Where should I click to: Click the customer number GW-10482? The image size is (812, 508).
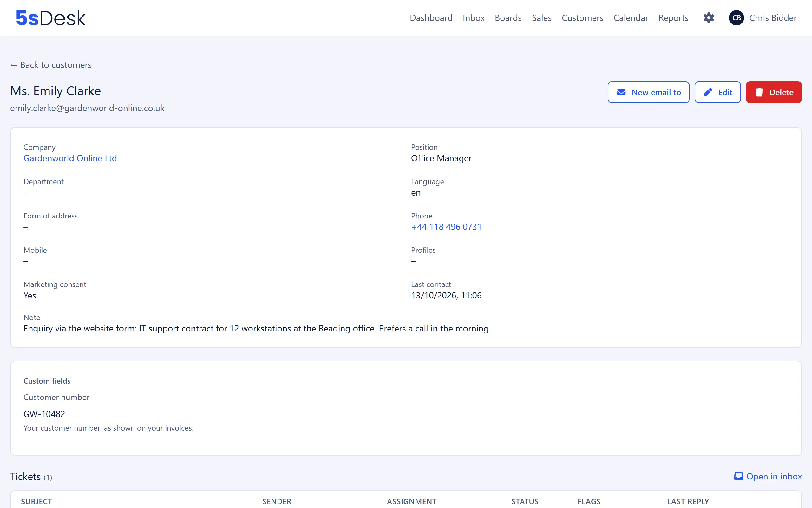coord(44,414)
